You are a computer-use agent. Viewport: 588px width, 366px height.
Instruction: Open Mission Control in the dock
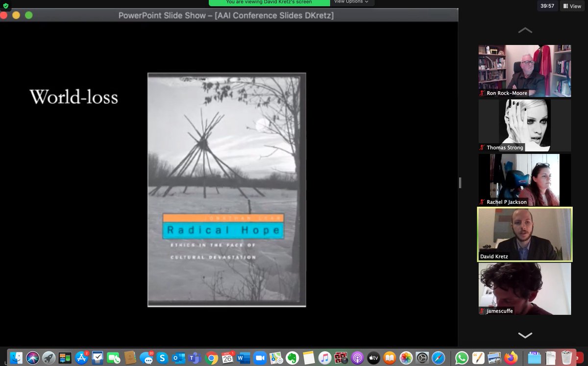[65, 358]
